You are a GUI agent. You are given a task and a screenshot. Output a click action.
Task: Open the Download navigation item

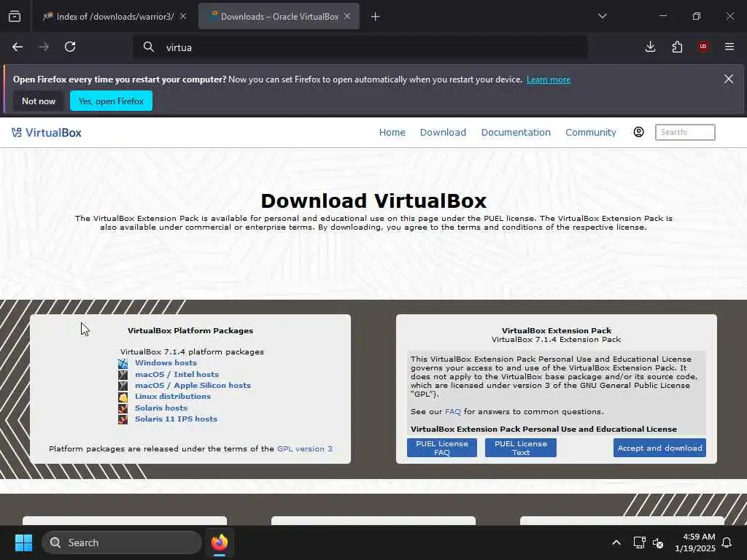coord(443,133)
